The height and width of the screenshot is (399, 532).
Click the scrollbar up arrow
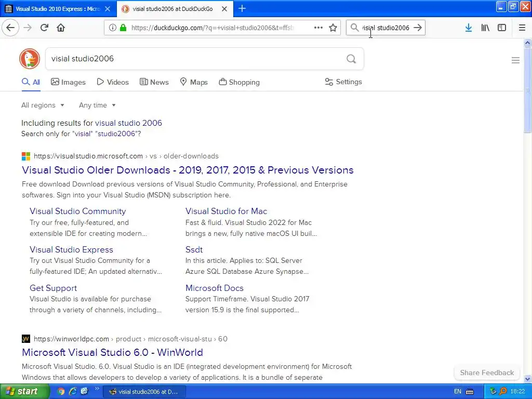tap(528, 43)
